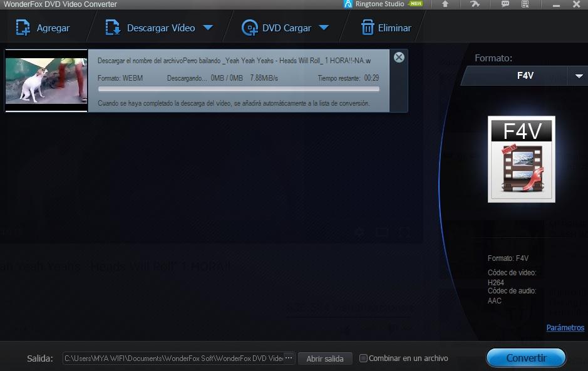This screenshot has width=588, height=371.
Task: Enable the Combinar en un archivo checkbox
Action: [363, 358]
